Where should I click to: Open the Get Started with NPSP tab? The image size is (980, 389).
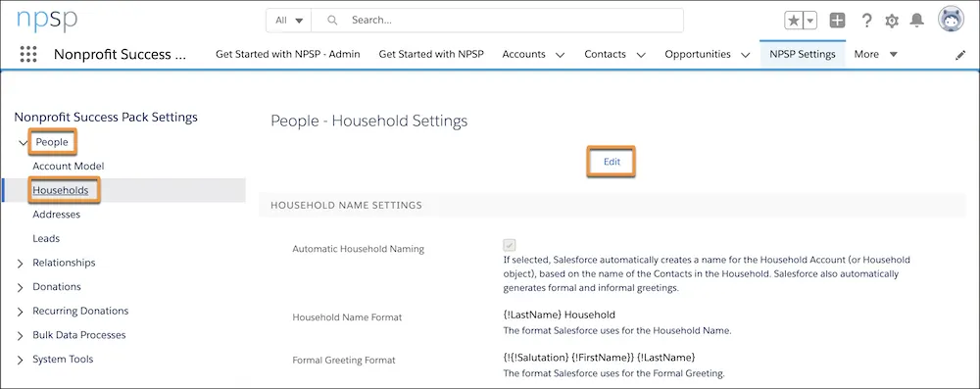point(431,55)
